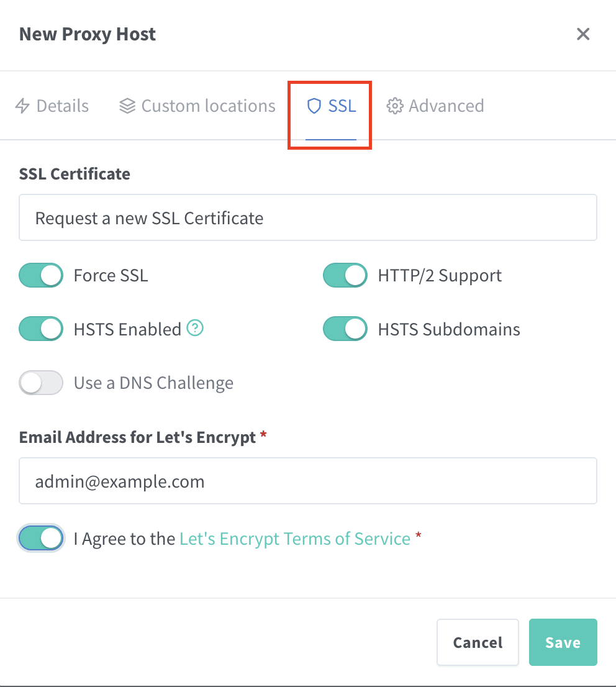The width and height of the screenshot is (616, 687).
Task: Open the Let's Encrypt Terms of Service link
Action: tap(295, 539)
